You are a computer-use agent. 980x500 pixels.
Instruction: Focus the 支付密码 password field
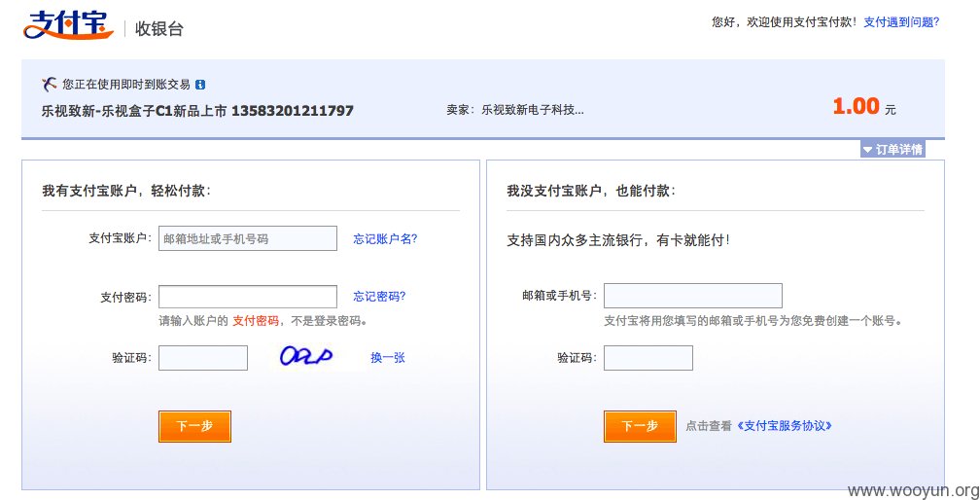(x=248, y=297)
